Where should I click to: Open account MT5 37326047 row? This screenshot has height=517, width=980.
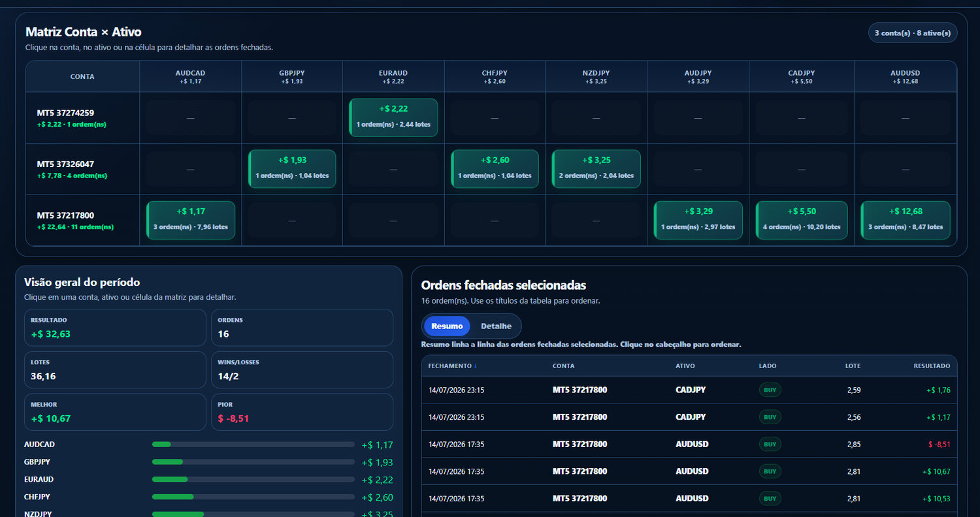point(82,169)
